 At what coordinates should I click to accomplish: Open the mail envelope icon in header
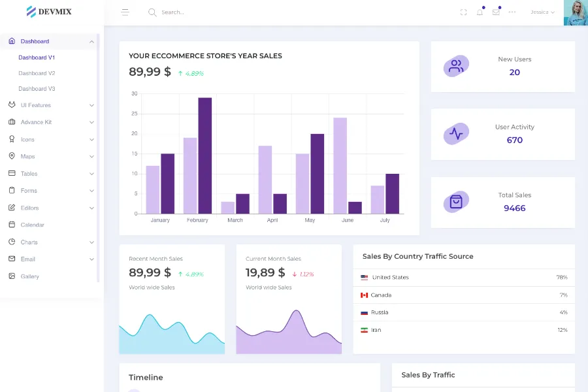point(496,12)
